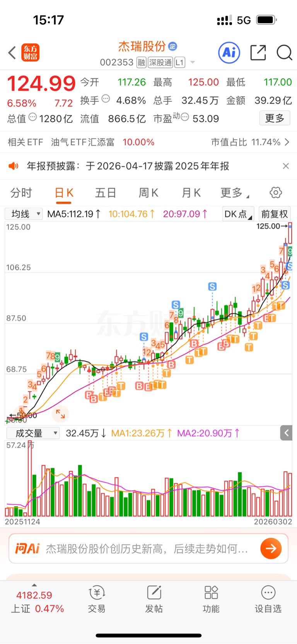Select the 日K chart tab

(x=64, y=192)
